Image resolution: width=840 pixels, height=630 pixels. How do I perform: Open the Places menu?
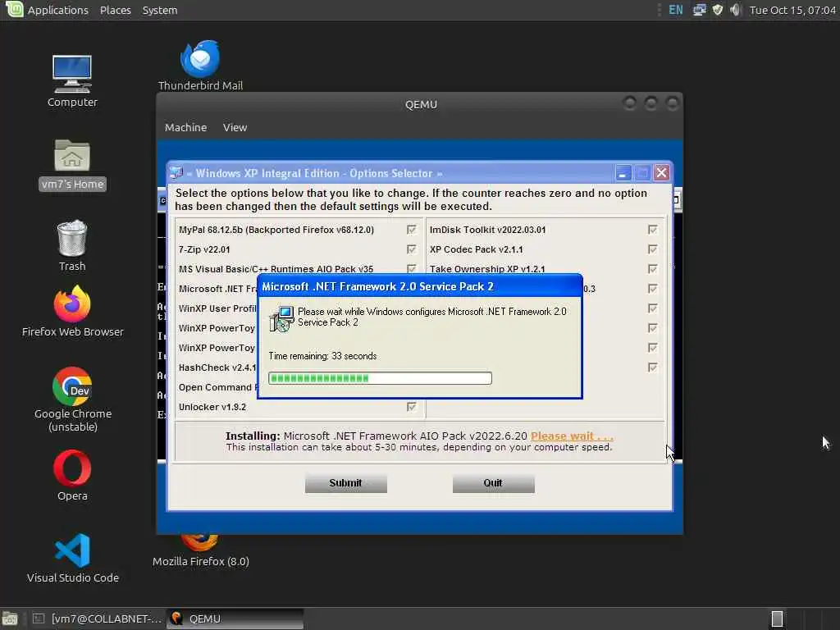click(115, 10)
